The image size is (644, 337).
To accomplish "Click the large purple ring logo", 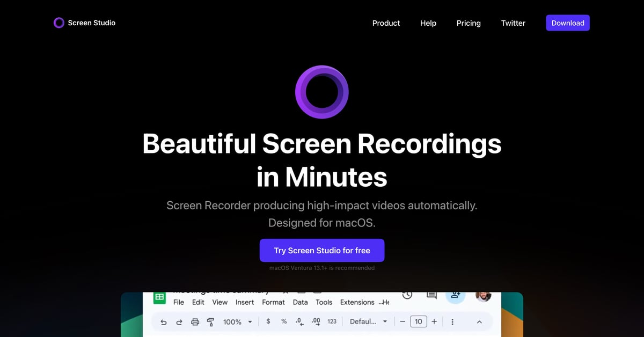I will (322, 92).
